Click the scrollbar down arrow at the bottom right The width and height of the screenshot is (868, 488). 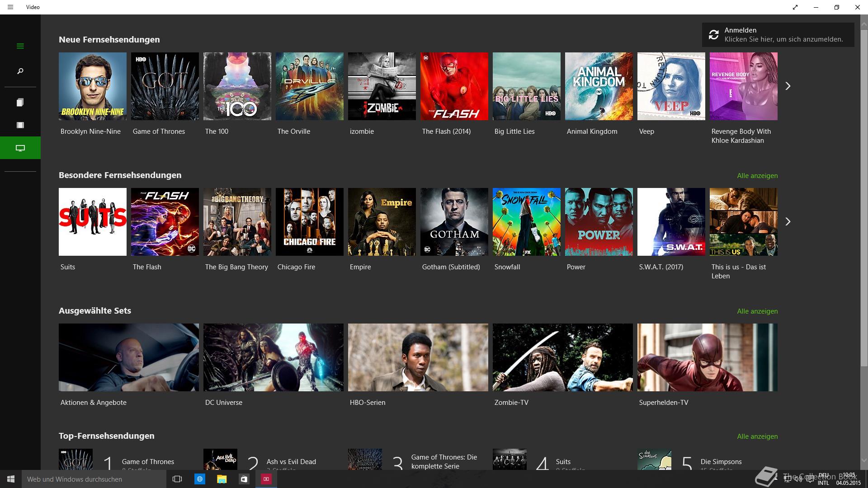[x=864, y=461]
